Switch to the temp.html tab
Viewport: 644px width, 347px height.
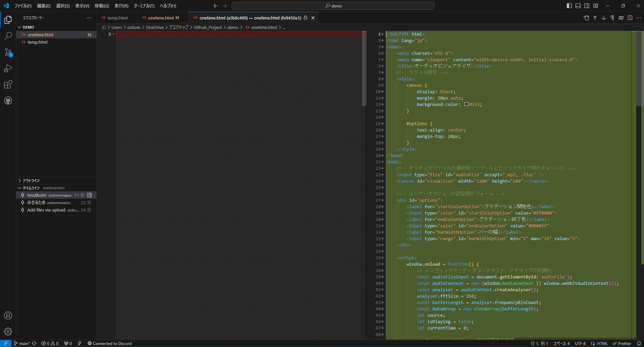click(117, 18)
